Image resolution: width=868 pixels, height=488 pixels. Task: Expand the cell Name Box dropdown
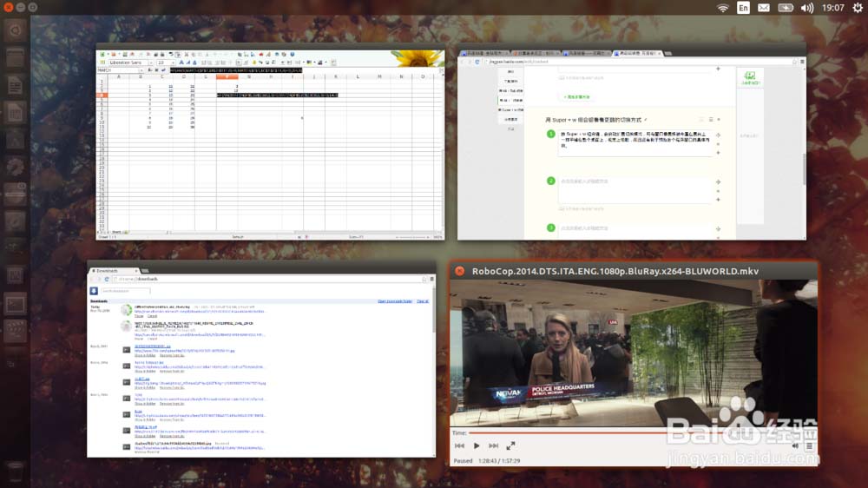point(141,70)
